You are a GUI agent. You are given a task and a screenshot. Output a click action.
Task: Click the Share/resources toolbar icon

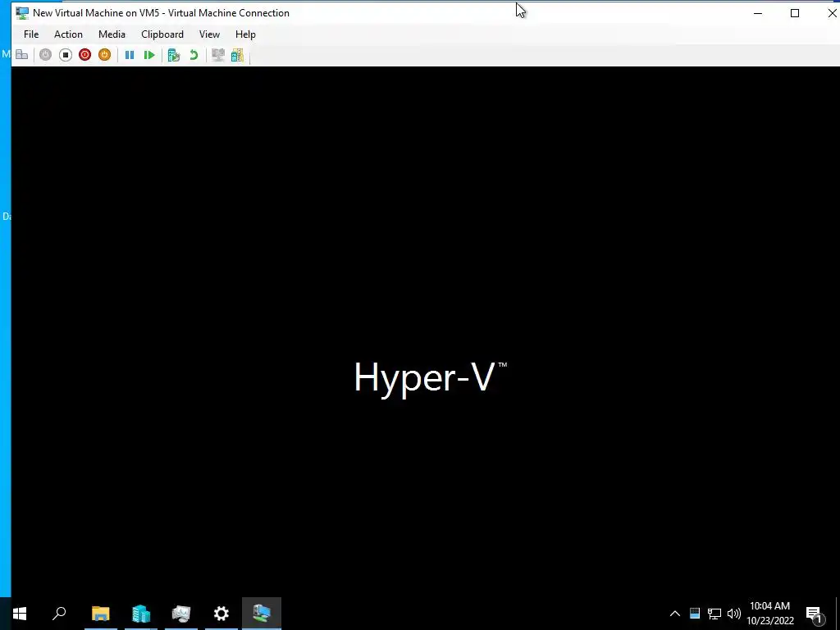click(x=237, y=55)
